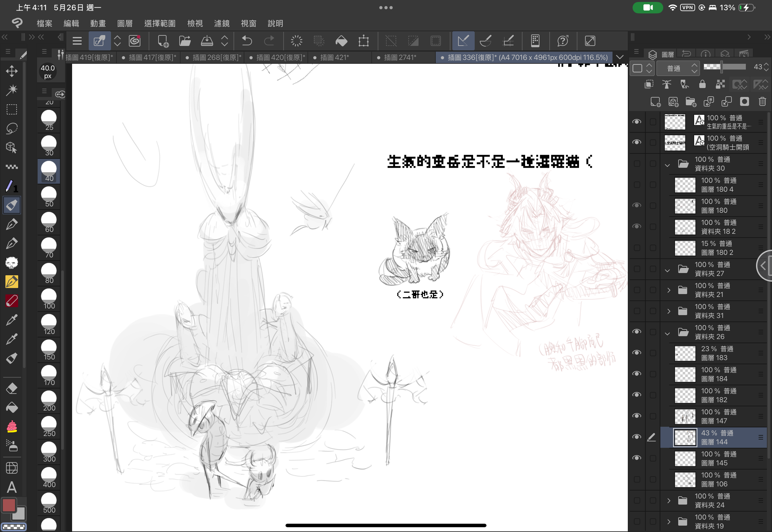Open the 圖層 menu
The image size is (772, 532).
[x=125, y=23]
